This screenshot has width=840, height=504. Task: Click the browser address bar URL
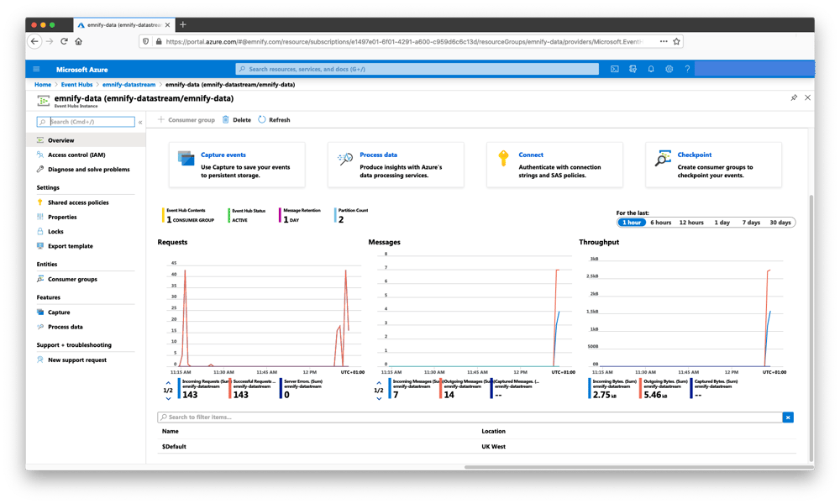(x=405, y=41)
